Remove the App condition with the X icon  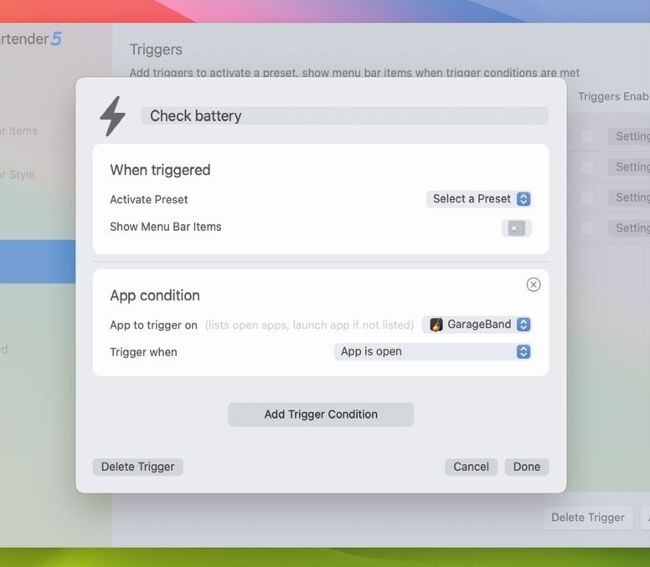click(x=533, y=285)
